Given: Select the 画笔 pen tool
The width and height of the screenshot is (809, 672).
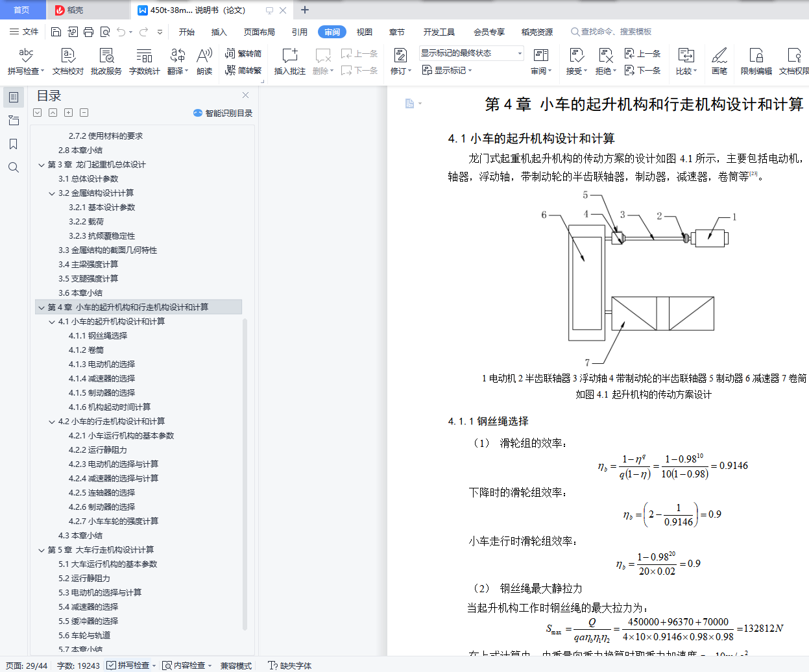Looking at the screenshot, I should coord(719,62).
